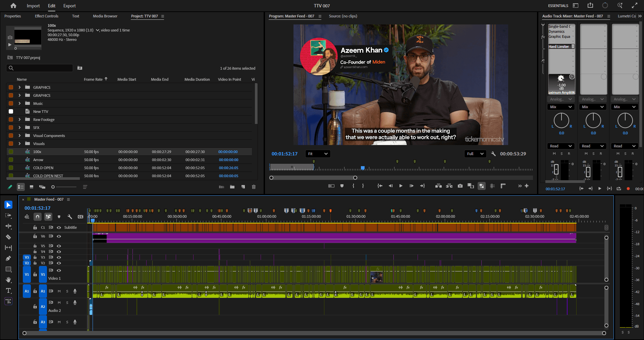Click the closed captions CC icon

point(80,217)
